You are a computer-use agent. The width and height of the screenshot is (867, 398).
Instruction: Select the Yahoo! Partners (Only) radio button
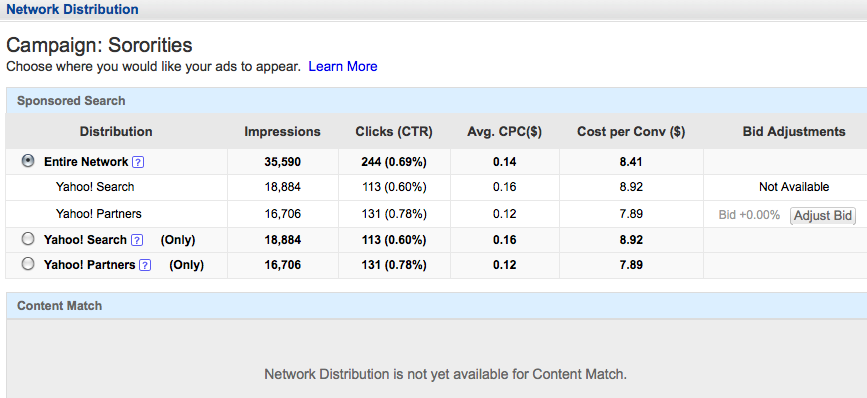click(x=27, y=264)
